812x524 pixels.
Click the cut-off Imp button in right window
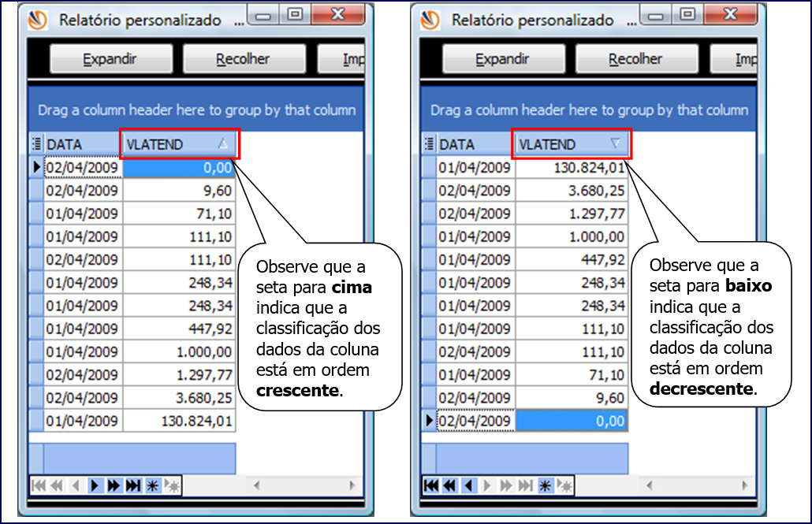tap(734, 59)
